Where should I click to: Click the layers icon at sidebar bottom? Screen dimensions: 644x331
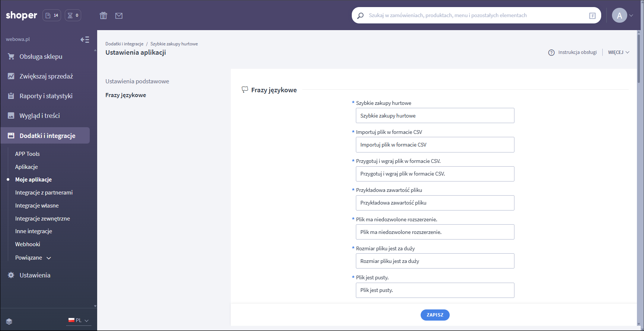coord(9,321)
